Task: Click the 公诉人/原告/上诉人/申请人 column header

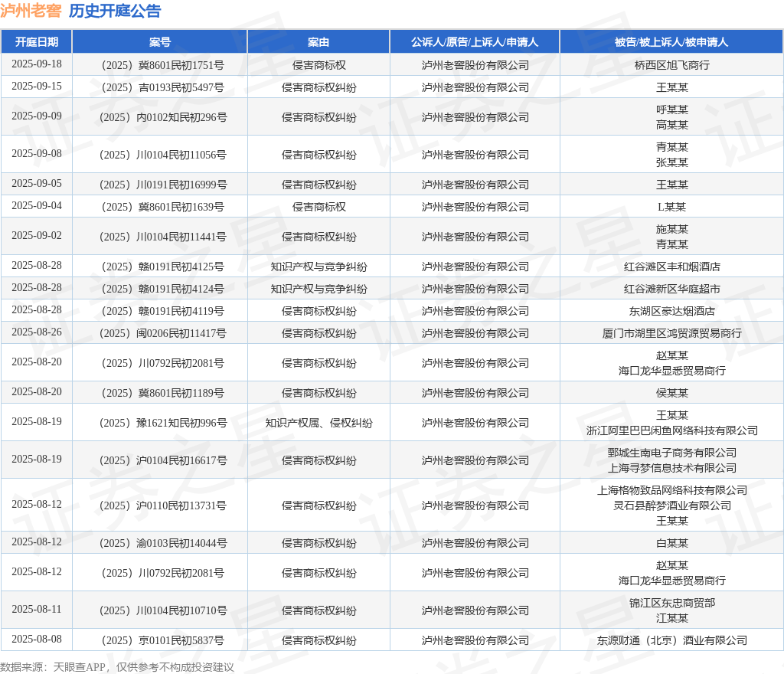Action: [475, 42]
